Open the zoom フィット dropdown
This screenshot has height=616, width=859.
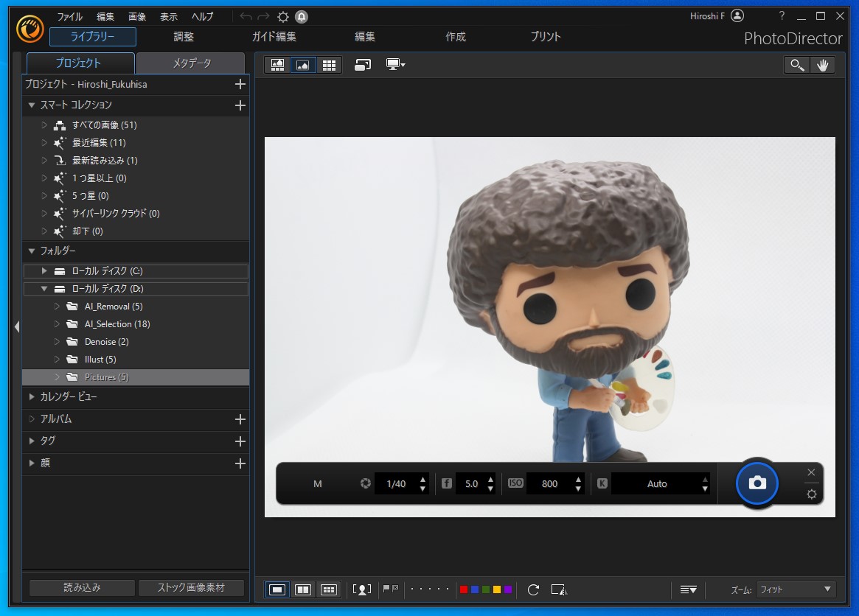point(796,589)
